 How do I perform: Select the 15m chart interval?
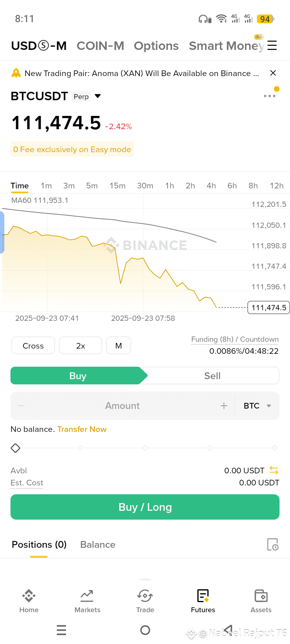[118, 186]
